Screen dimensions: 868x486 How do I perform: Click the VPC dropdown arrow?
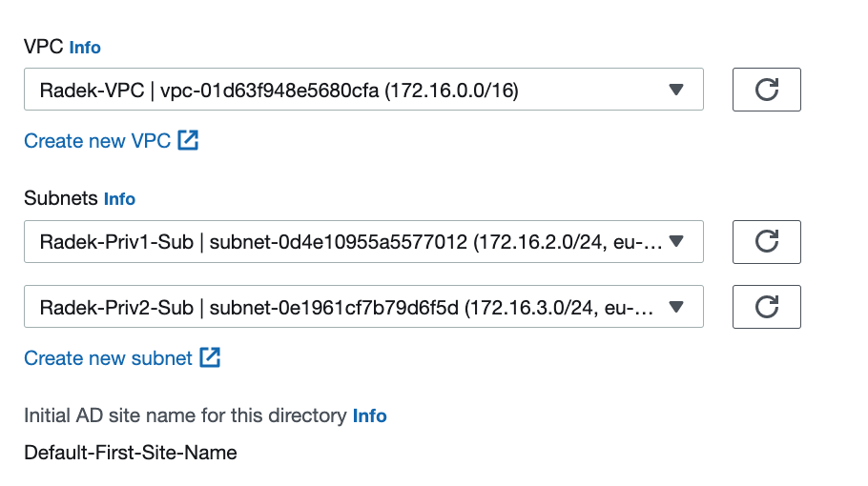(676, 90)
